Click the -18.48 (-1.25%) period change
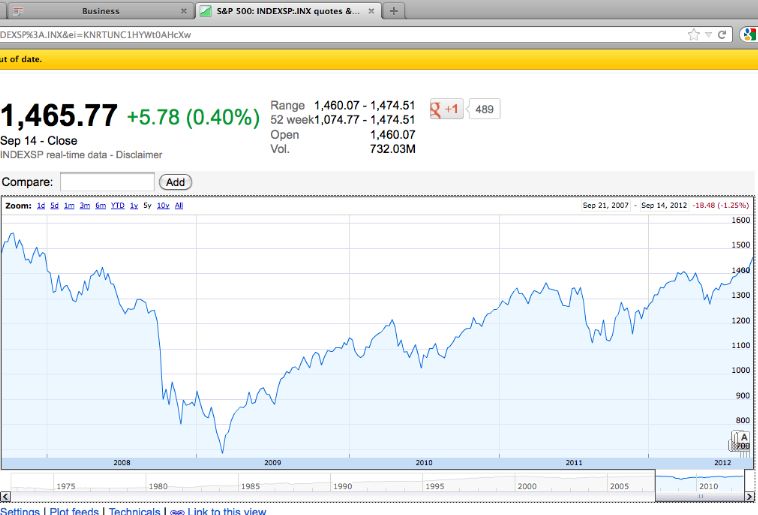The height and width of the screenshot is (515, 758). pyautogui.click(x=720, y=205)
